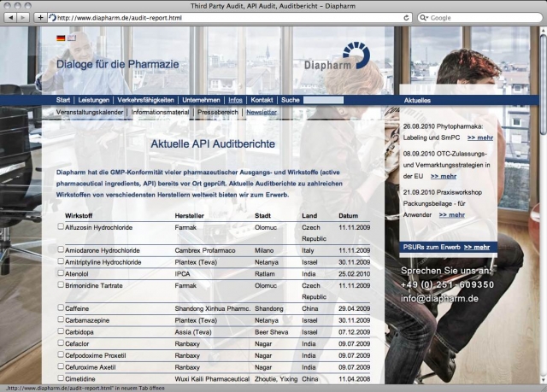Go back with the browser back arrow
This screenshot has height=392, width=547.
[10, 17]
